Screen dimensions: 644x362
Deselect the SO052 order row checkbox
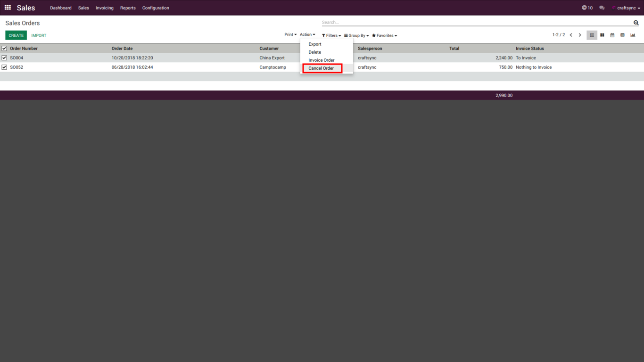point(4,67)
